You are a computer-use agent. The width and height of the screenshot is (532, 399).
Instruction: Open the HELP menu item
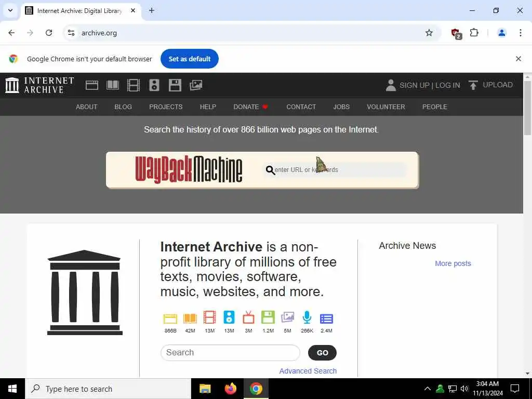(208, 107)
